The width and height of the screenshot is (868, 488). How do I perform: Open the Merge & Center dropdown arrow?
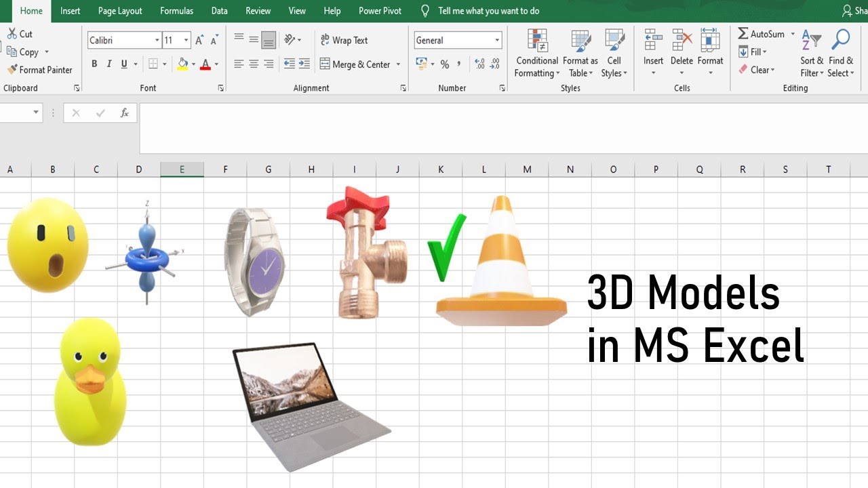point(398,64)
